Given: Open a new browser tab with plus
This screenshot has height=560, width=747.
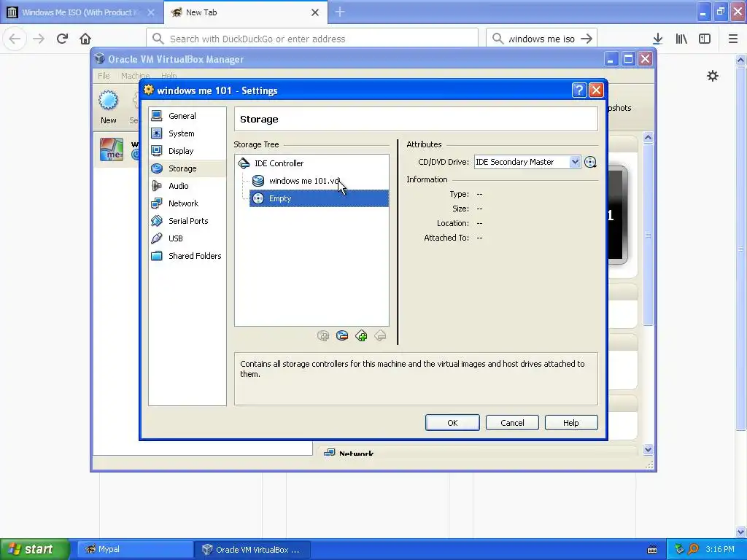Looking at the screenshot, I should 340,12.
